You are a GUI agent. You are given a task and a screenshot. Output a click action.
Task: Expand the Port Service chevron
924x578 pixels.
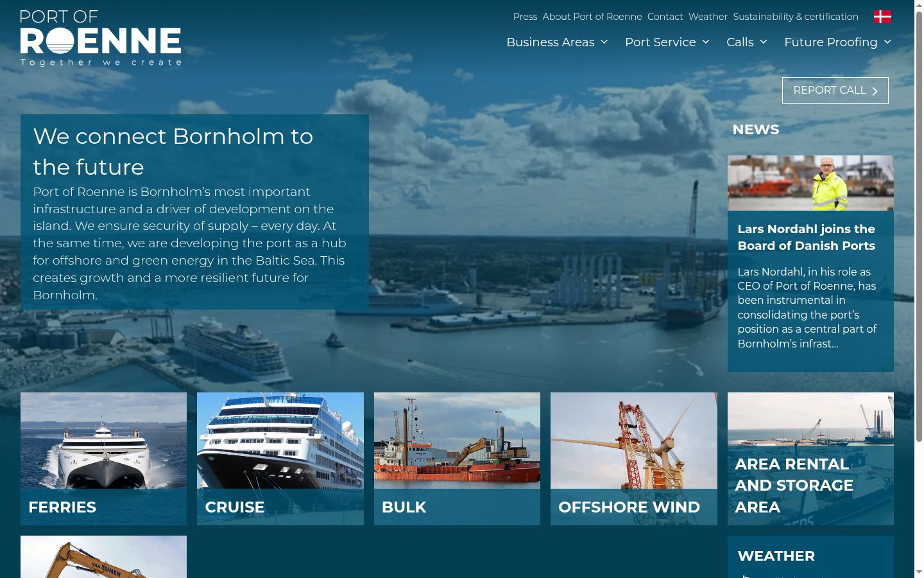706,42
